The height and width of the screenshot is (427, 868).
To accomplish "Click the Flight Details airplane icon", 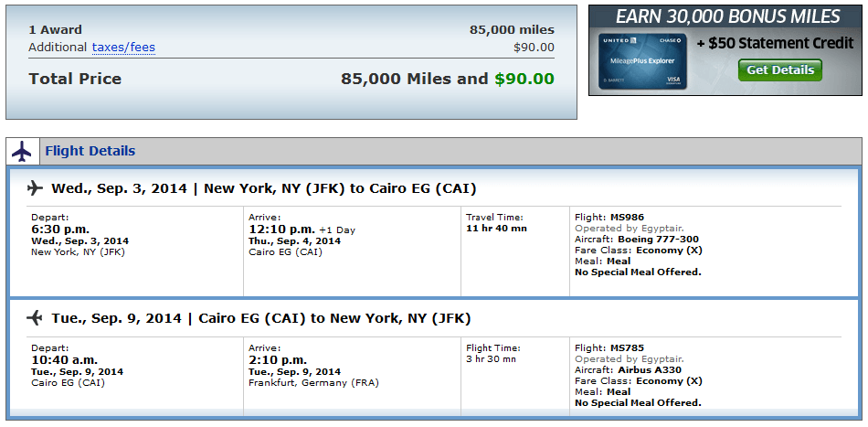I will 22,151.
